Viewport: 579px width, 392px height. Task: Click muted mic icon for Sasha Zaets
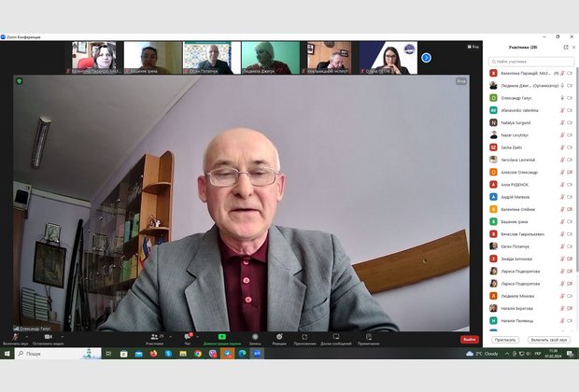pos(562,147)
